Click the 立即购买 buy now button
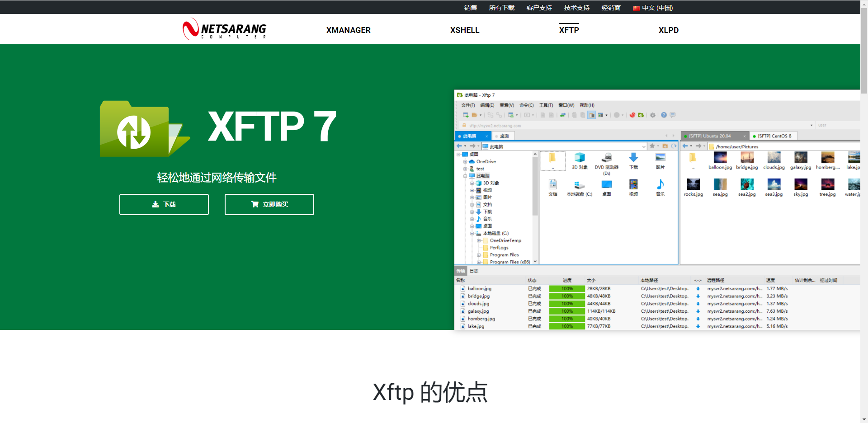The image size is (868, 423). click(x=269, y=204)
